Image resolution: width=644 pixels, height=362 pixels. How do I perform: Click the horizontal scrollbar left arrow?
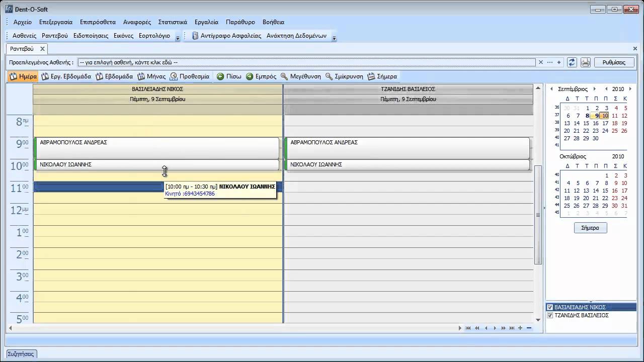click(10, 328)
